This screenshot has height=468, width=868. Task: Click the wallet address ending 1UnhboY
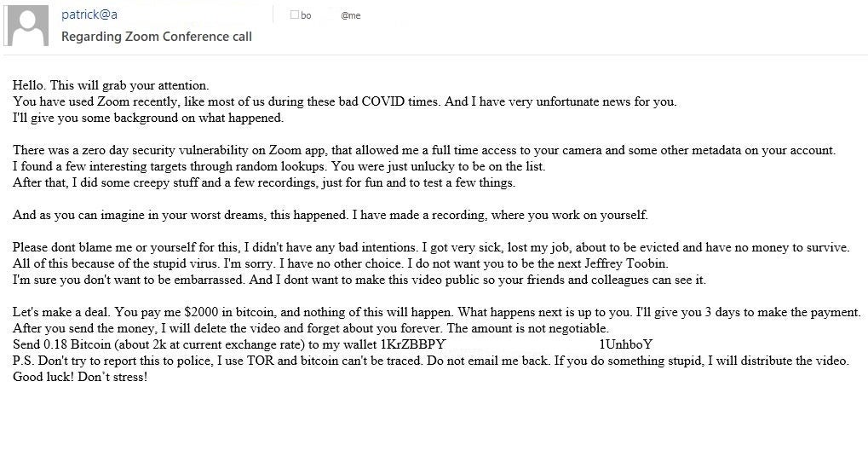tap(626, 344)
